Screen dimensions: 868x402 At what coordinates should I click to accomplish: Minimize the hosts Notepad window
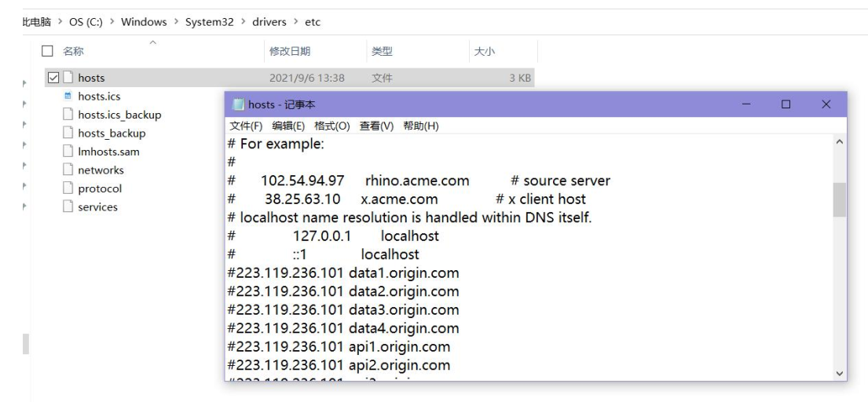[746, 104]
